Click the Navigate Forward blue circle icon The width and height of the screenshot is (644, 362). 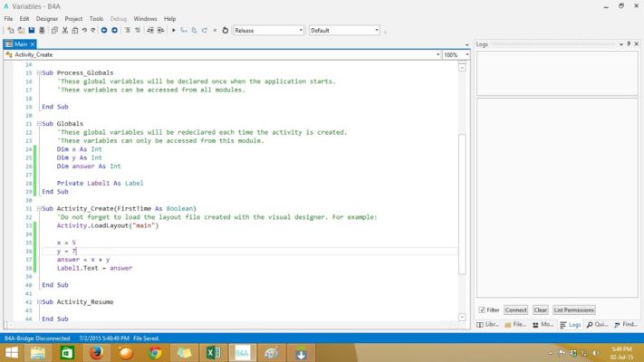[115, 31]
